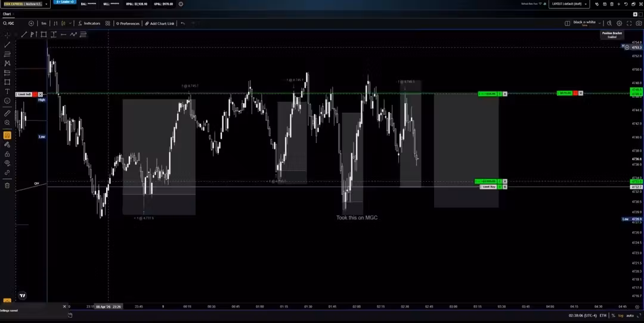Select crosshair cursor in drawing toolbar
The image size is (644, 323).
[7, 35]
